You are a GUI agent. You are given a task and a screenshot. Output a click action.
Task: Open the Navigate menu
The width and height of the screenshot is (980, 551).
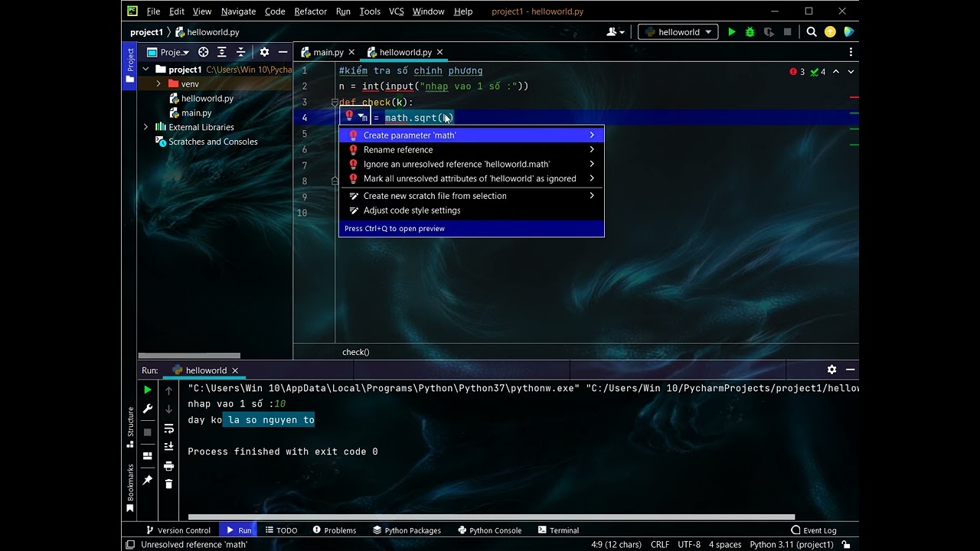(238, 11)
